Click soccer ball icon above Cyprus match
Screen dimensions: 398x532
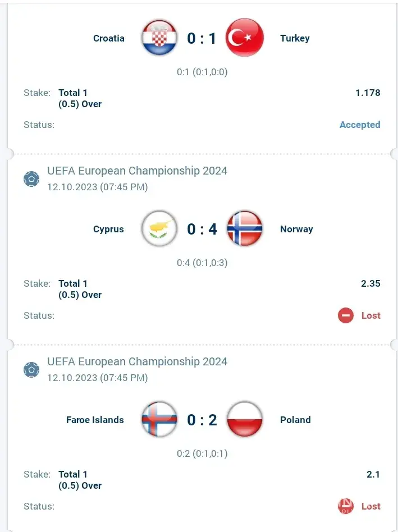[31, 179]
